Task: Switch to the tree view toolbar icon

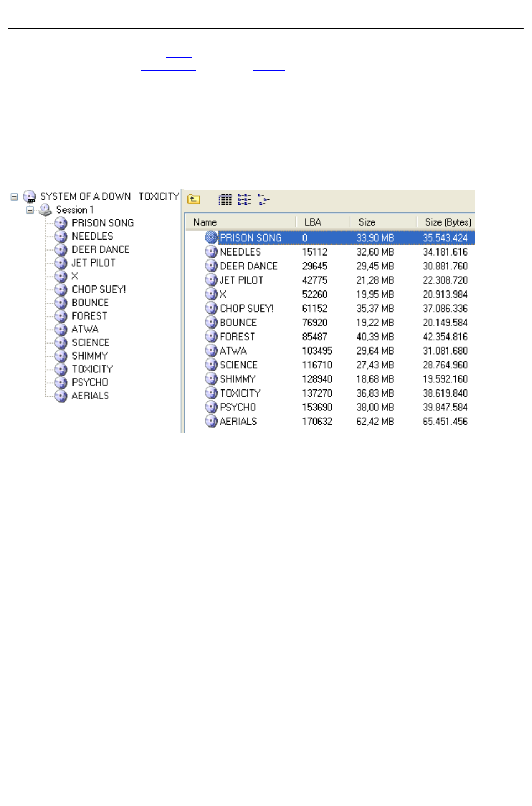Action: [263, 199]
